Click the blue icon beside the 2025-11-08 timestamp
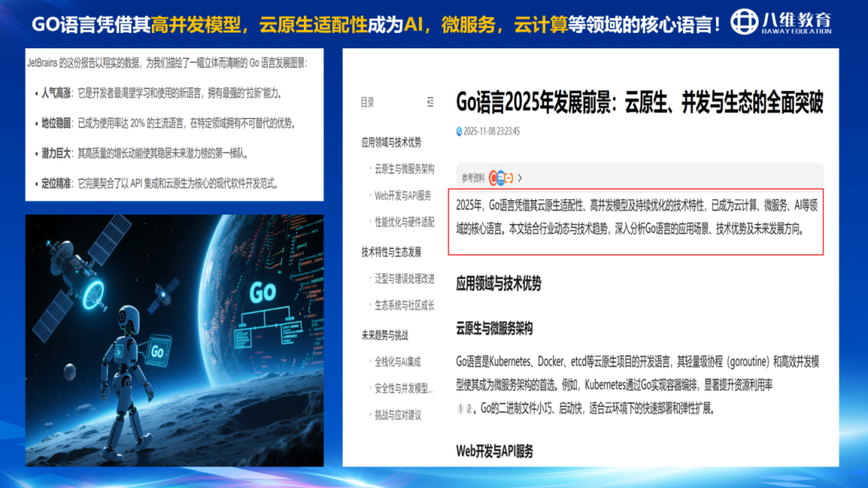This screenshot has width=868, height=488. pos(459,131)
